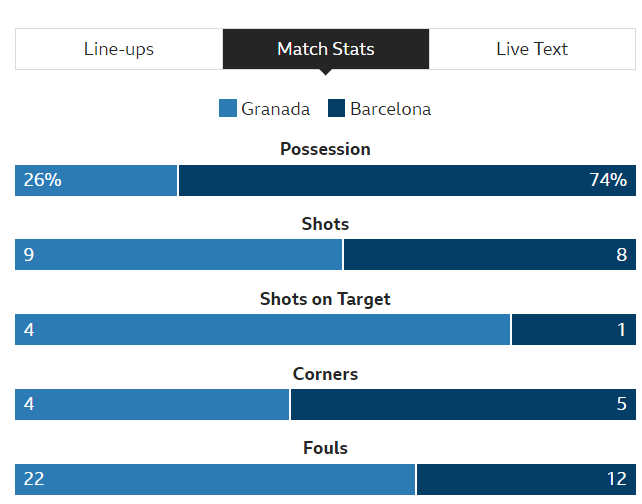Click the Granada legend label
The height and width of the screenshot is (504, 642).
(x=275, y=109)
